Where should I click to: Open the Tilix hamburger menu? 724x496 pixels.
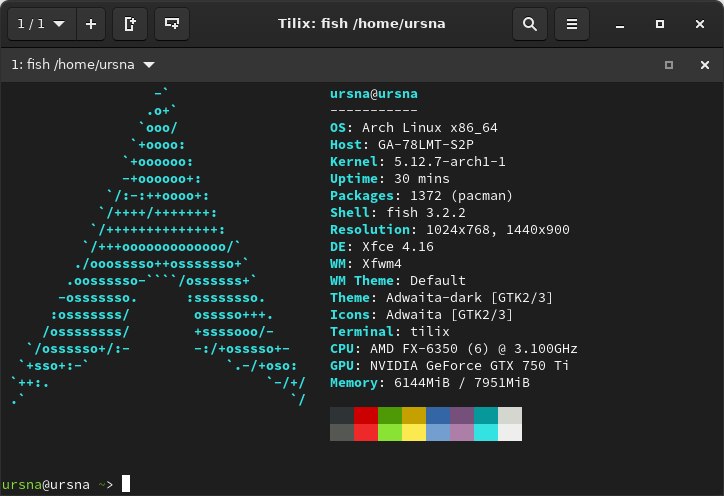click(x=572, y=24)
